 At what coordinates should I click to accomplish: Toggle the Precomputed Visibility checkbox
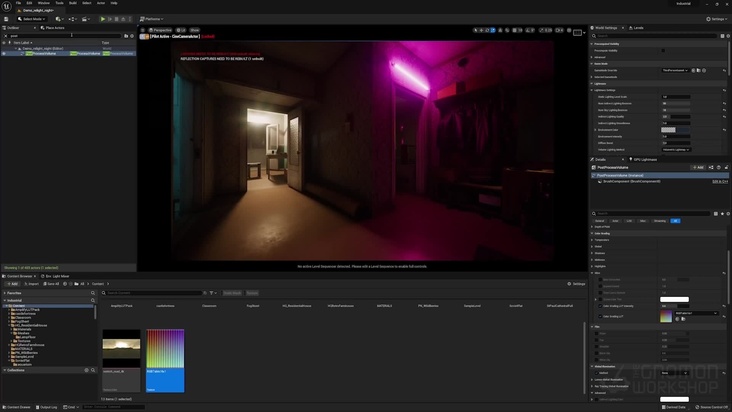[663, 49]
